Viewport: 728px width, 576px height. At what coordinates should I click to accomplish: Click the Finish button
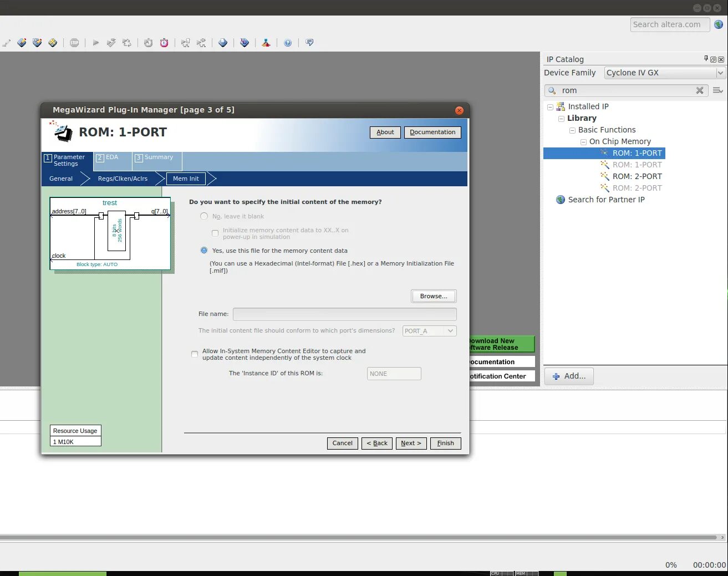point(446,443)
